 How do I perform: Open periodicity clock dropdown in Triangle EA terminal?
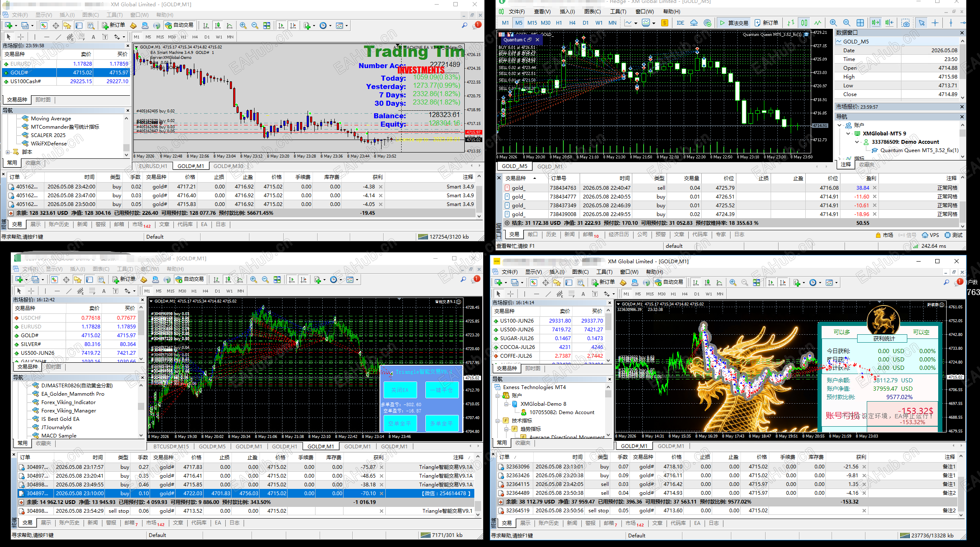(341, 280)
